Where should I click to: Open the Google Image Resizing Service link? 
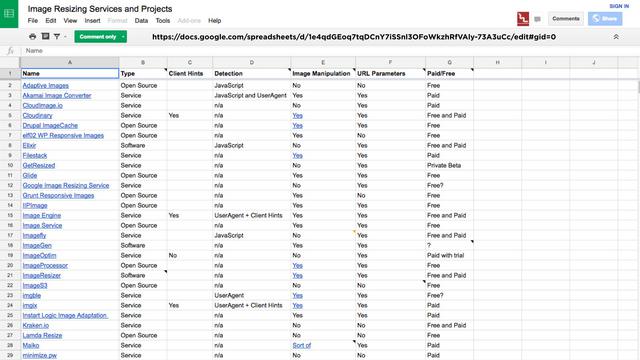[x=66, y=185]
